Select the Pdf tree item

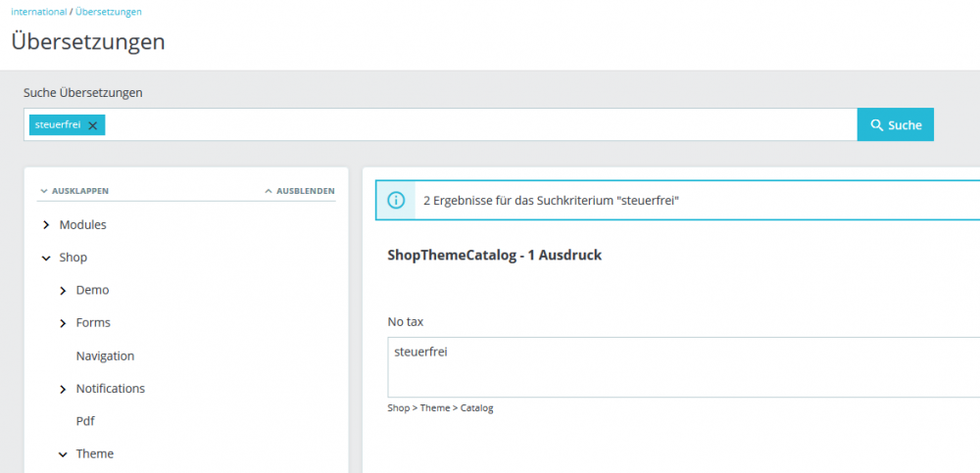click(x=85, y=421)
